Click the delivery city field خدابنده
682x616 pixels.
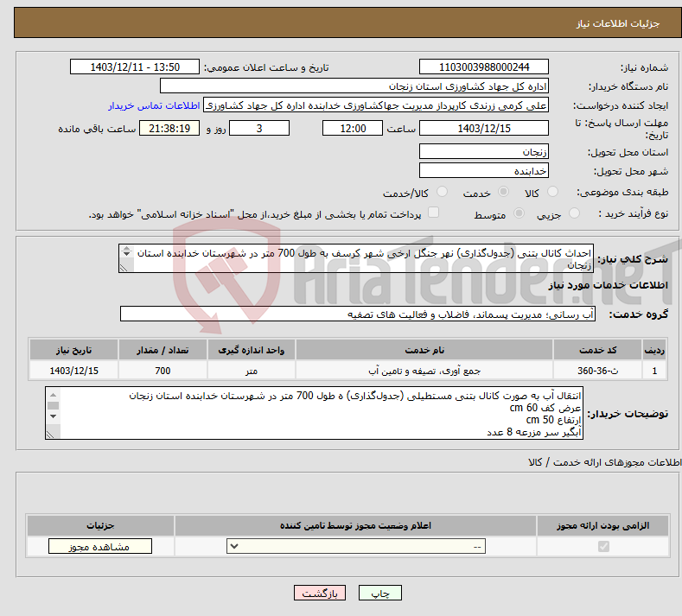tap(484, 170)
